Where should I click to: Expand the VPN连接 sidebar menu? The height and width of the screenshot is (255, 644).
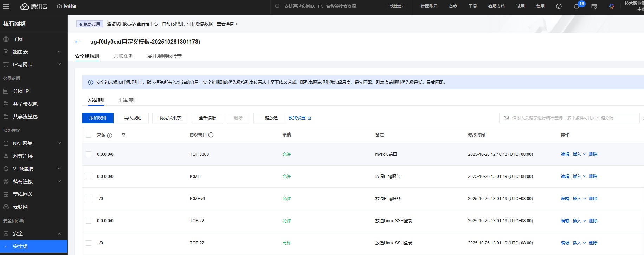point(59,169)
